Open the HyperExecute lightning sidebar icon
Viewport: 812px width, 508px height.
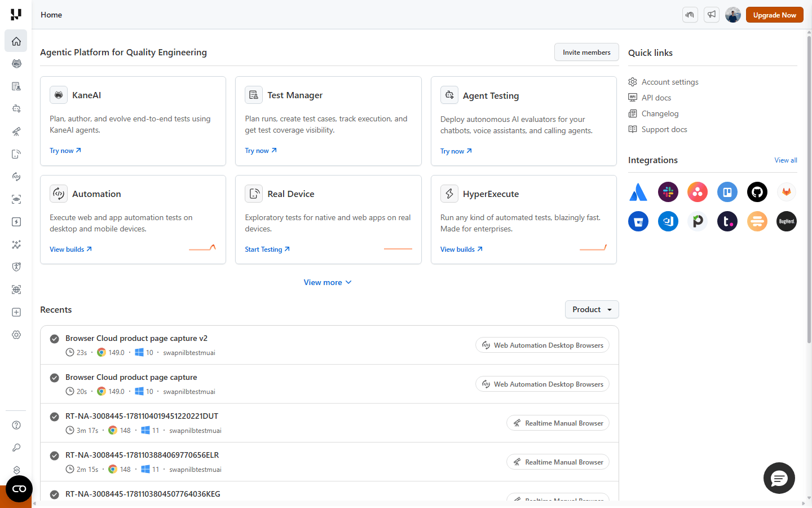16,222
